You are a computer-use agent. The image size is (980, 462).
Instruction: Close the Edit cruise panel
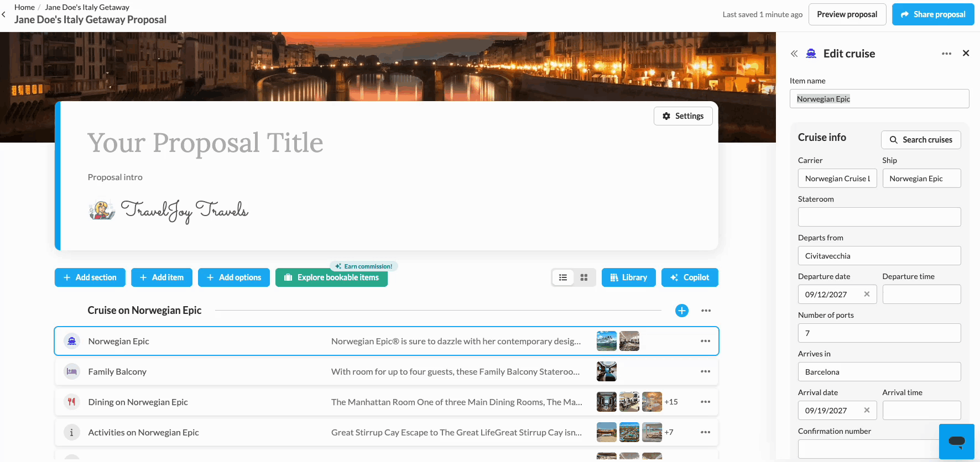coord(966,53)
